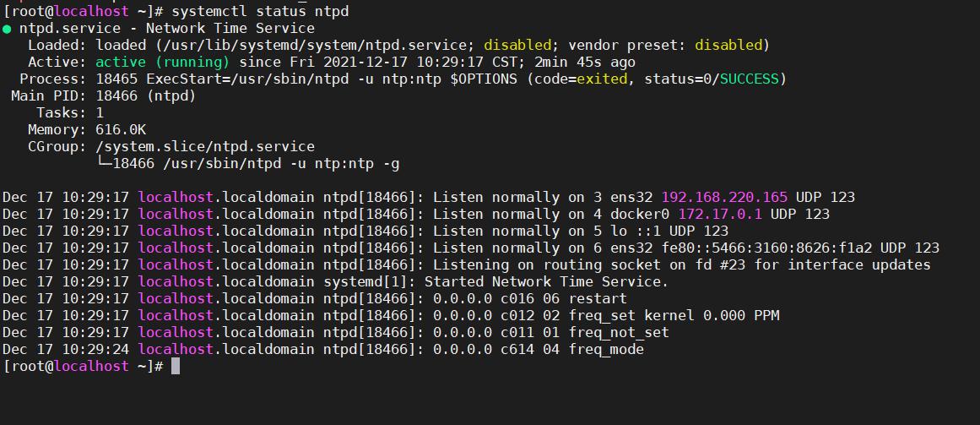Click the yellow 'disabled' right after the unit file path

517,45
